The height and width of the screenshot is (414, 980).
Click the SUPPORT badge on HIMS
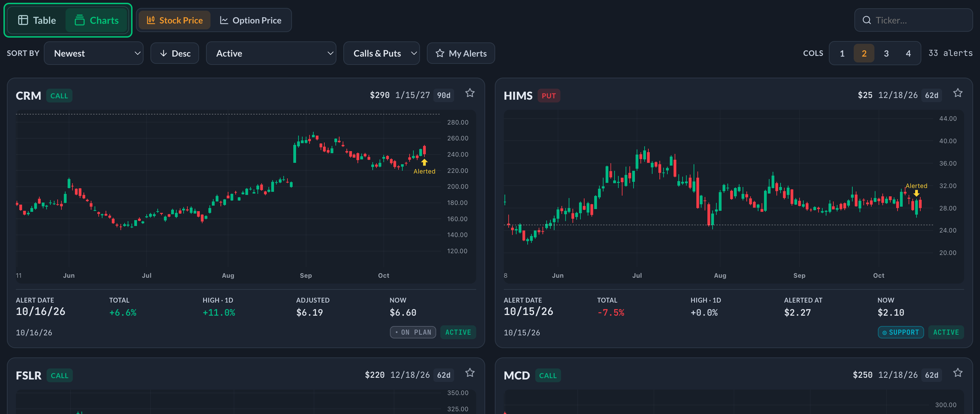(x=901, y=332)
